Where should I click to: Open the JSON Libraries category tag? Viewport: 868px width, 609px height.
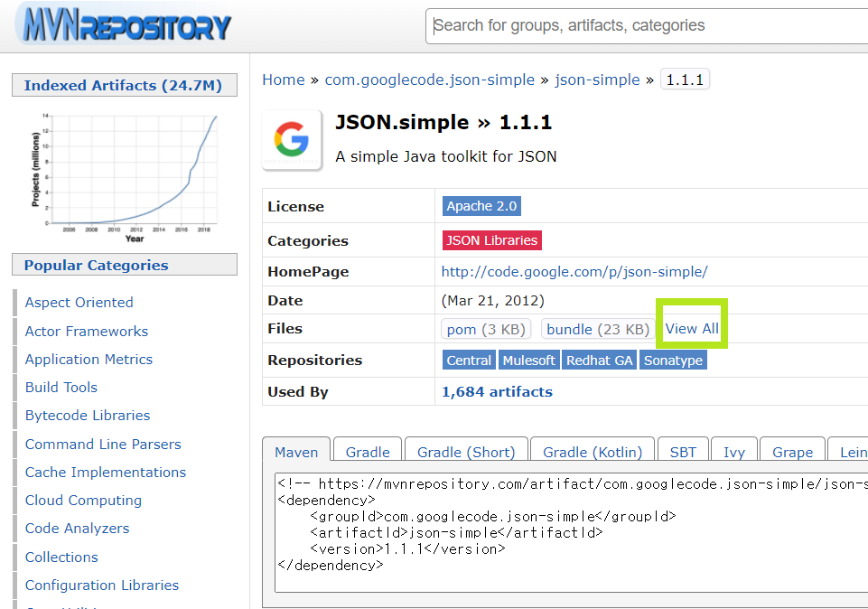pyautogui.click(x=492, y=240)
